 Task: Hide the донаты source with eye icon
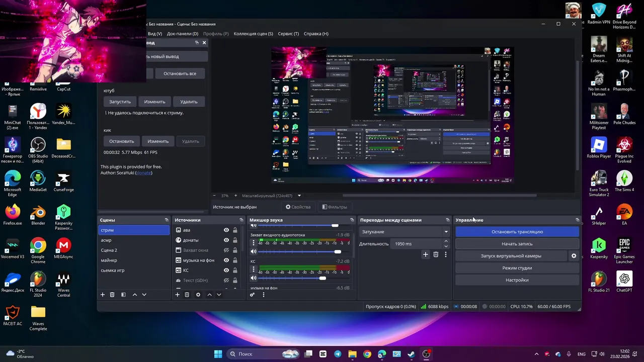tap(226, 240)
